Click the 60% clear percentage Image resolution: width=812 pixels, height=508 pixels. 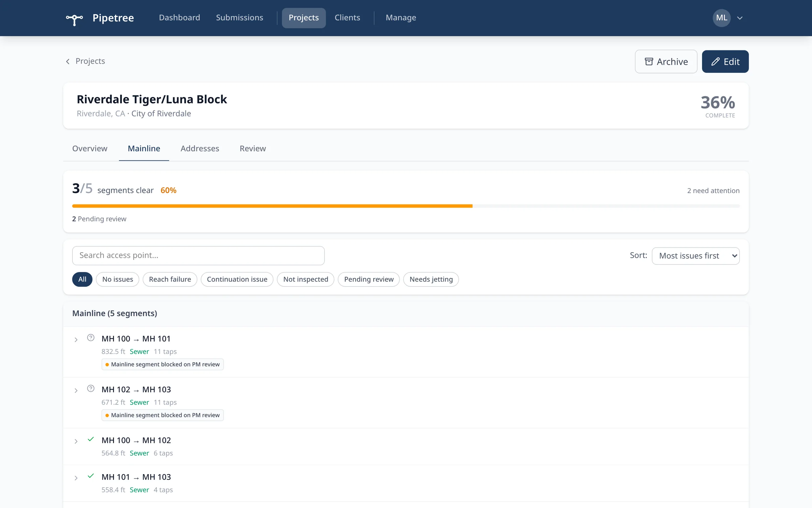point(168,190)
